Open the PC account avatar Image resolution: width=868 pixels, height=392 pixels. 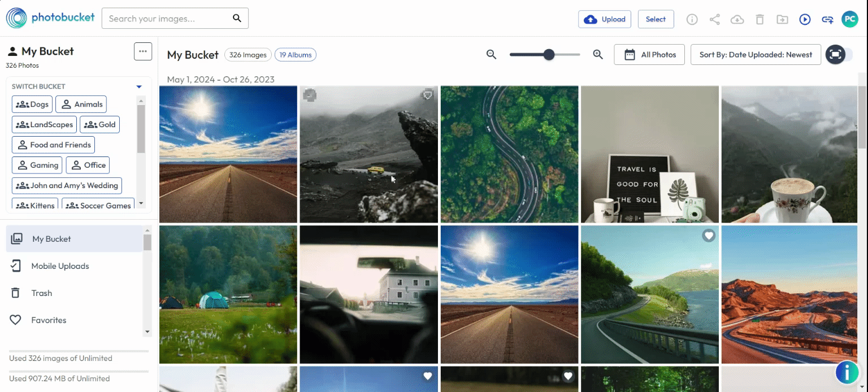(x=850, y=19)
